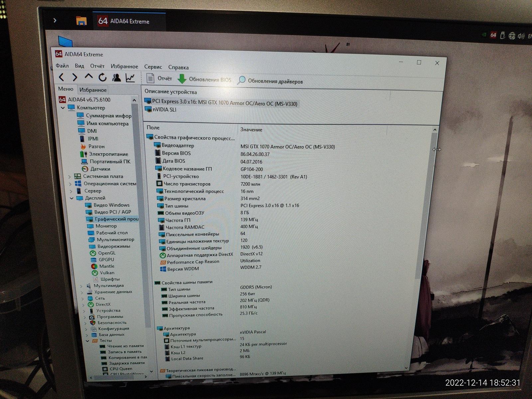532x399 pixels.
Task: Click the network globe tray icon
Action: 512,36
